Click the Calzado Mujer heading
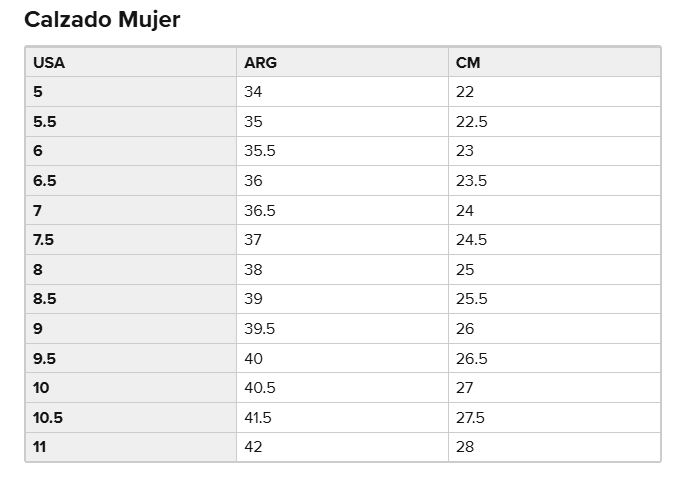This screenshot has height=483, width=689. tap(102, 20)
